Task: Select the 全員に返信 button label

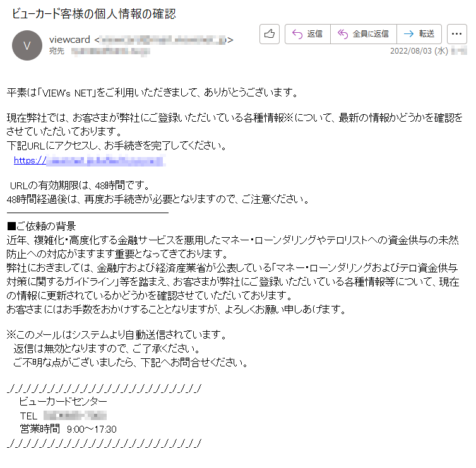Action: tap(371, 34)
